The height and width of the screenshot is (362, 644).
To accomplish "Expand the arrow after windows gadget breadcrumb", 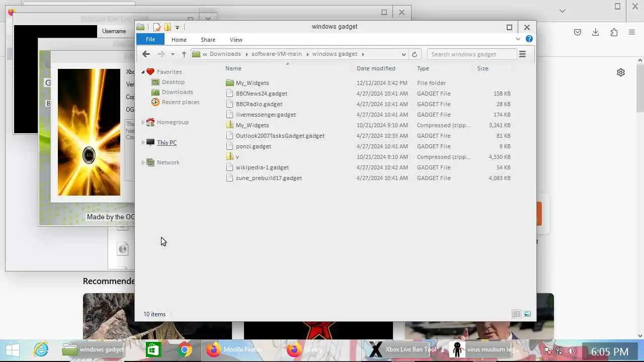I will click(363, 54).
